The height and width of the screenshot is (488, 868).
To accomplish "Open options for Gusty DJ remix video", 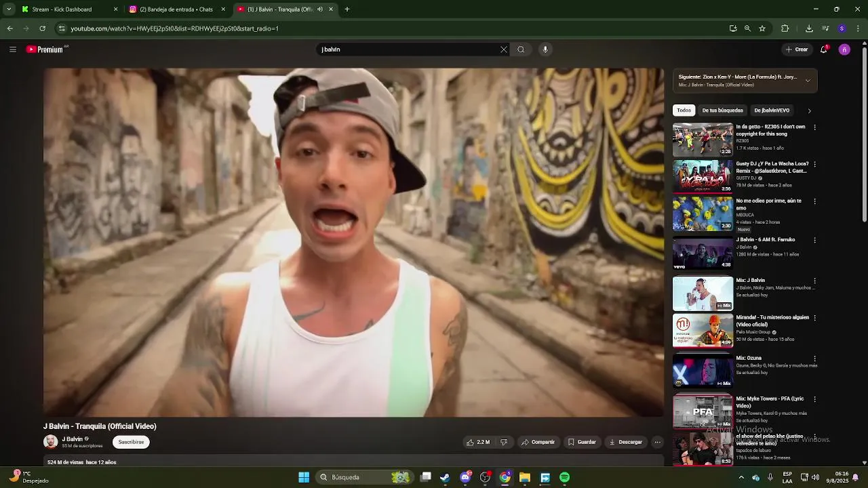I will pos(814,164).
